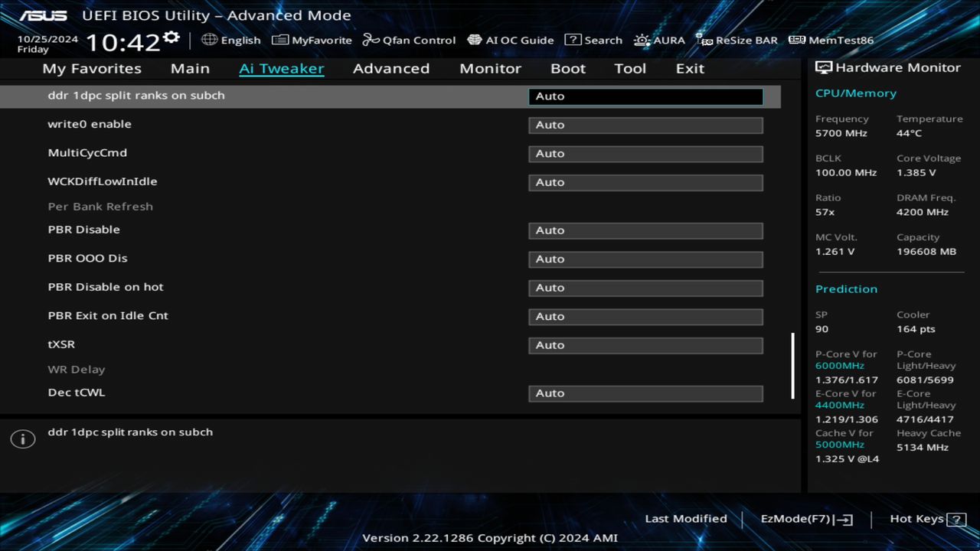Open the Dec tCWL dropdown
Screen dimensions: 980x551
click(645, 393)
